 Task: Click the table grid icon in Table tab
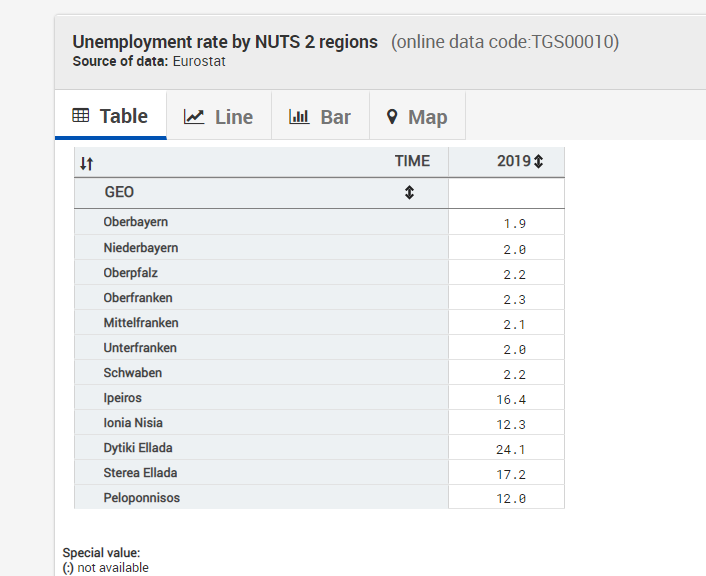[x=81, y=115]
